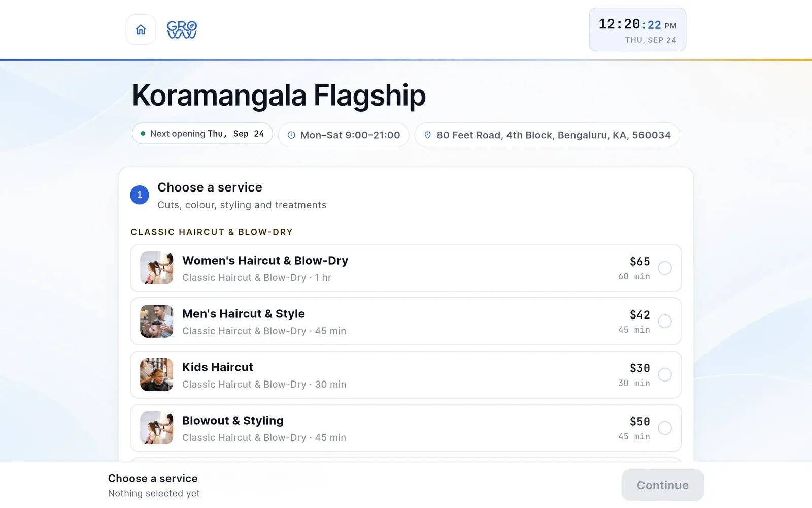
Task: Click the GRO salon logo
Action: tap(182, 29)
